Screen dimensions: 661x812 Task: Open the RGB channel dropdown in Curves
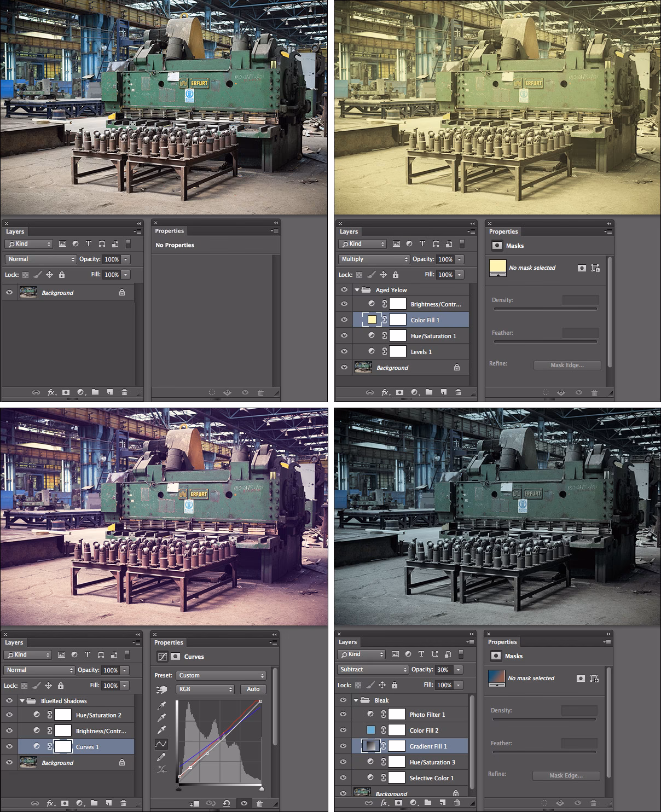tap(205, 689)
